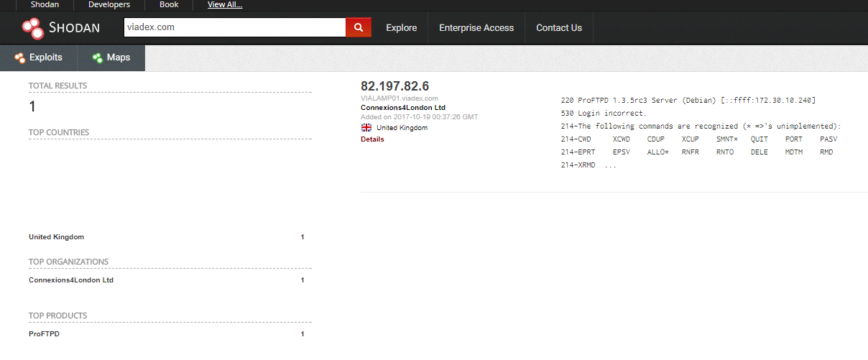Click the '214-CWD' banner line

point(698,139)
